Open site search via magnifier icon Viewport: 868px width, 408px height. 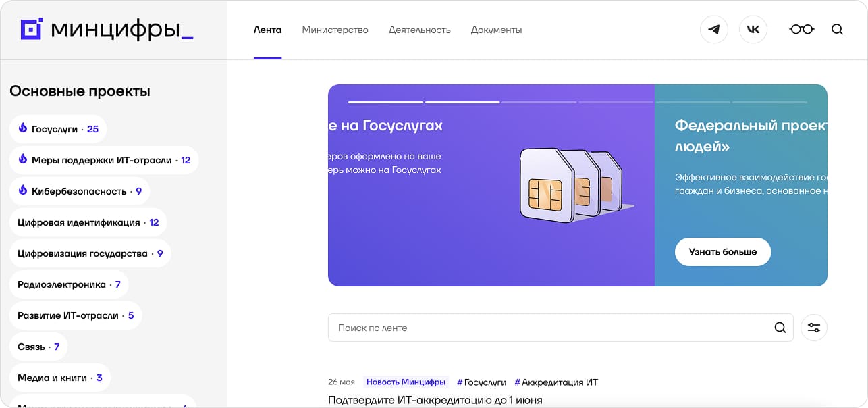pyautogui.click(x=837, y=30)
